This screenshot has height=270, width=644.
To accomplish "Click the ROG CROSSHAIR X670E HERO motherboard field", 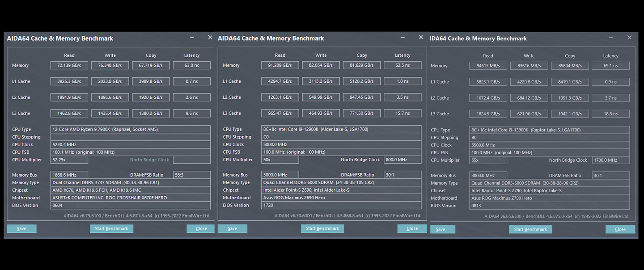I will click(x=130, y=198).
